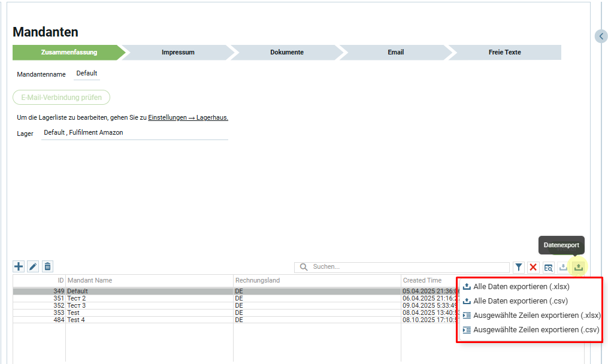This screenshot has width=608, height=364.
Task: Open the filter funnel icon
Action: click(519, 267)
